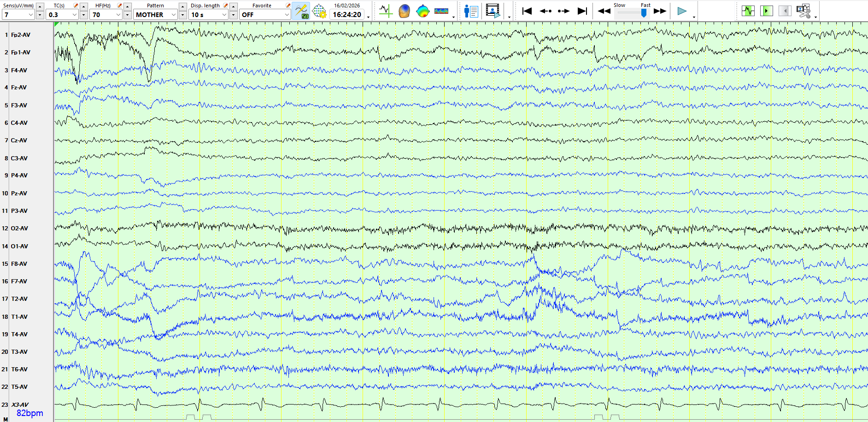This screenshot has height=422, width=868.
Task: Open the Disp. length dropdown
Action: coord(209,15)
